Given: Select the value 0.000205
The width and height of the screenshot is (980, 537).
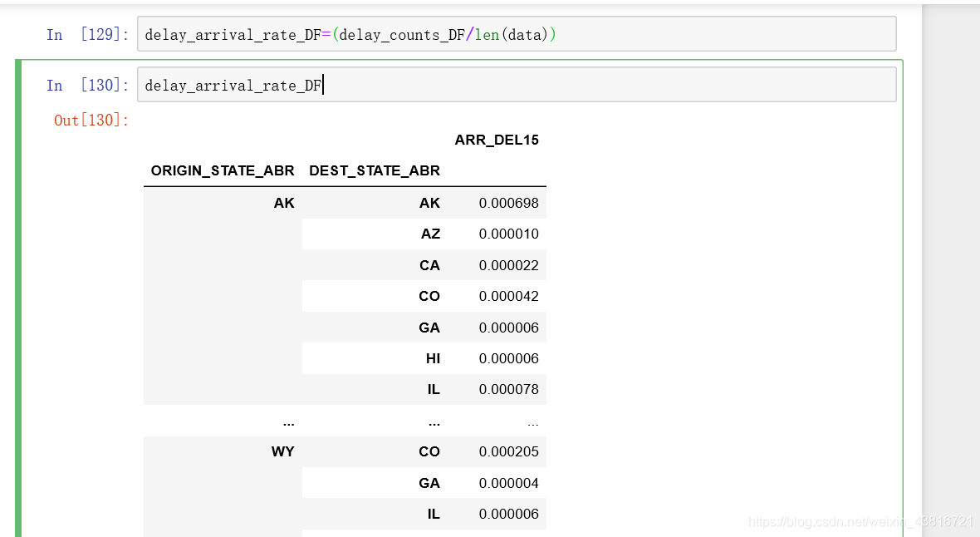Looking at the screenshot, I should pos(509,452).
